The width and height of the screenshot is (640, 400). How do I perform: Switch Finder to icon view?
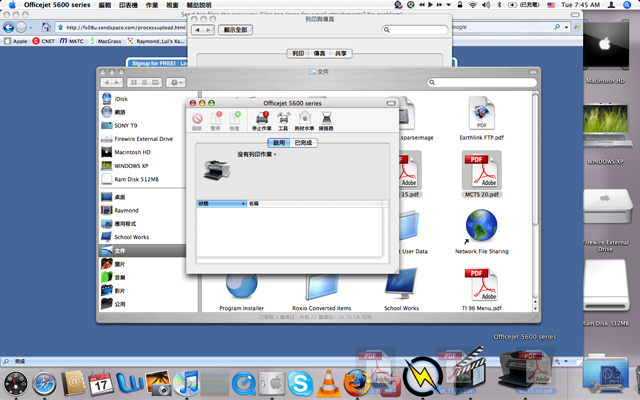pos(133,82)
